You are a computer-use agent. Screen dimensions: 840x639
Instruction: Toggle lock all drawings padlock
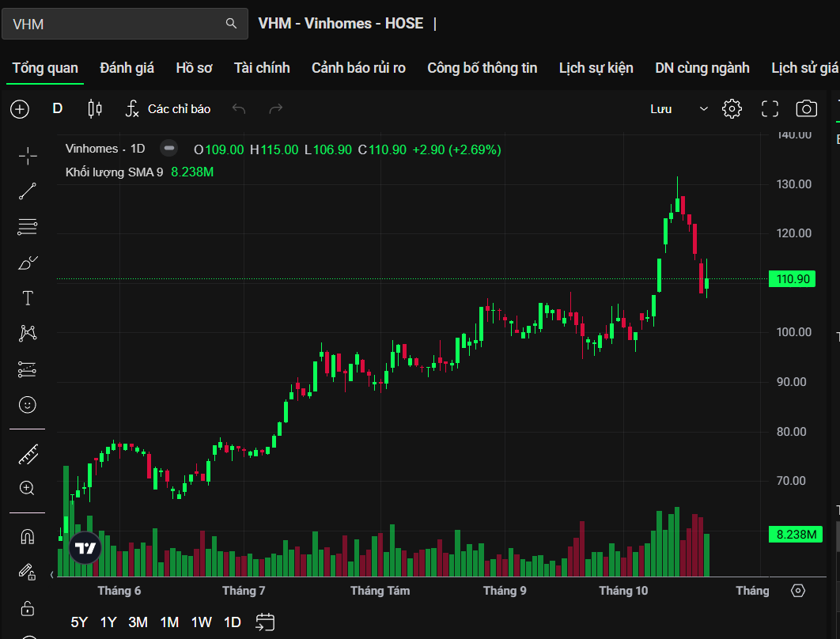coord(28,607)
